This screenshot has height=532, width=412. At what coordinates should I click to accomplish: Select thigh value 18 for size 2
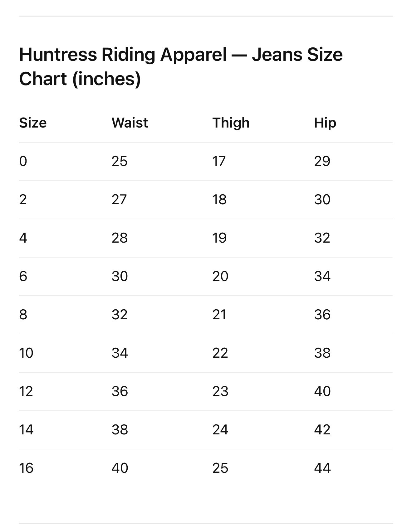[x=219, y=200]
